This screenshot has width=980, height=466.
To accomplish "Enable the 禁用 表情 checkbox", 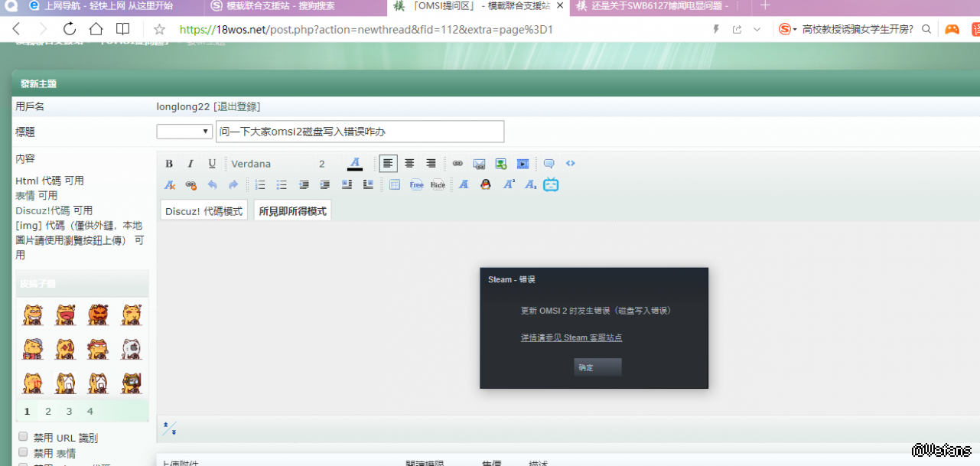I will [x=23, y=452].
